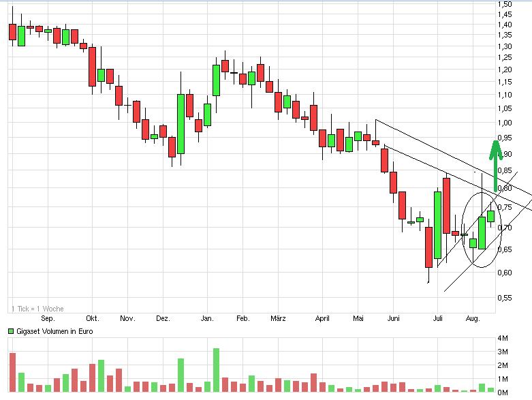
Task: Click the 1,35 price axis value
Action: pyautogui.click(x=505, y=35)
